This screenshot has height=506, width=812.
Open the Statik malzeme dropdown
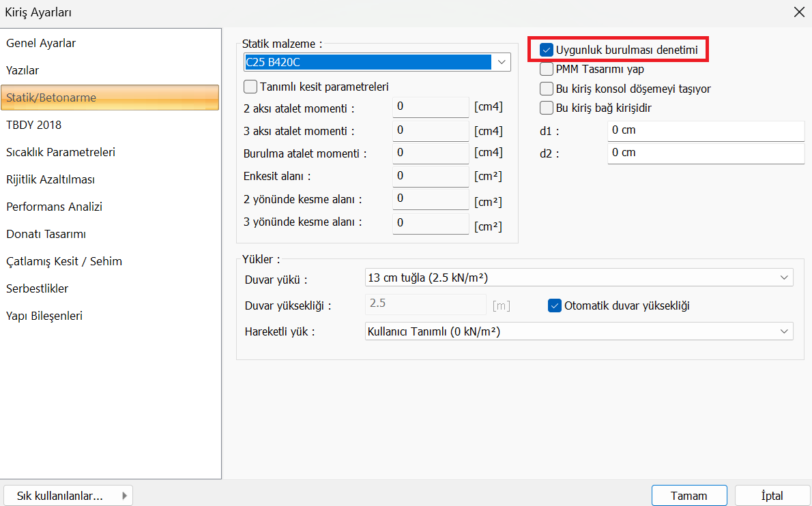(502, 63)
